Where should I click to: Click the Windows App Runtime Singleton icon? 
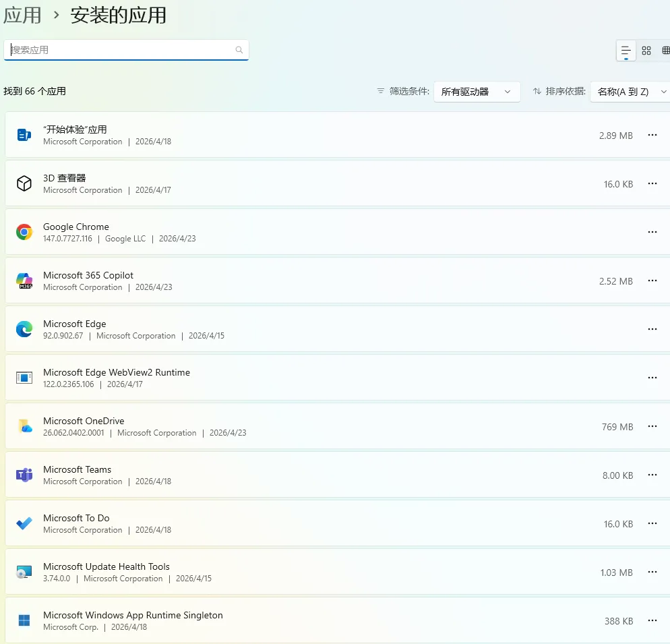(24, 620)
